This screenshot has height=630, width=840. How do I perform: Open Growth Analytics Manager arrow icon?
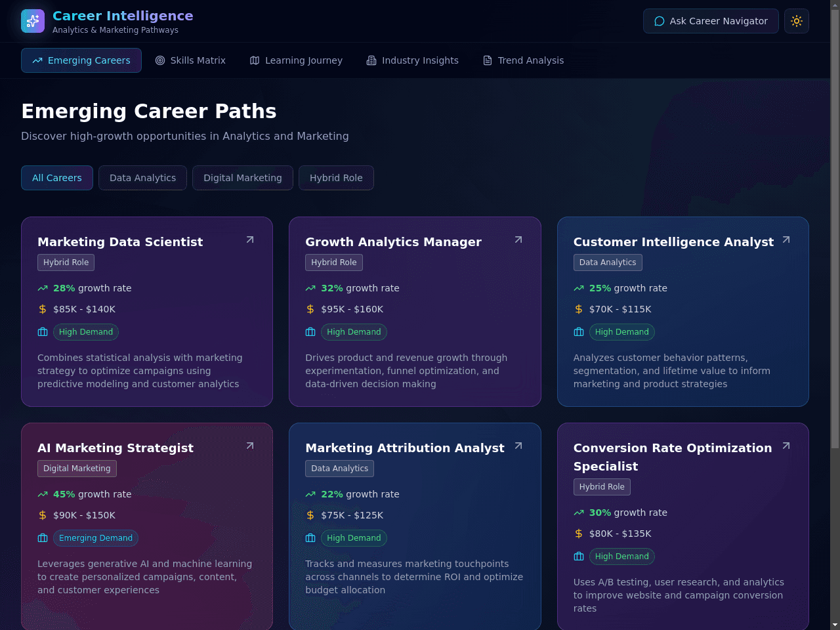point(518,240)
